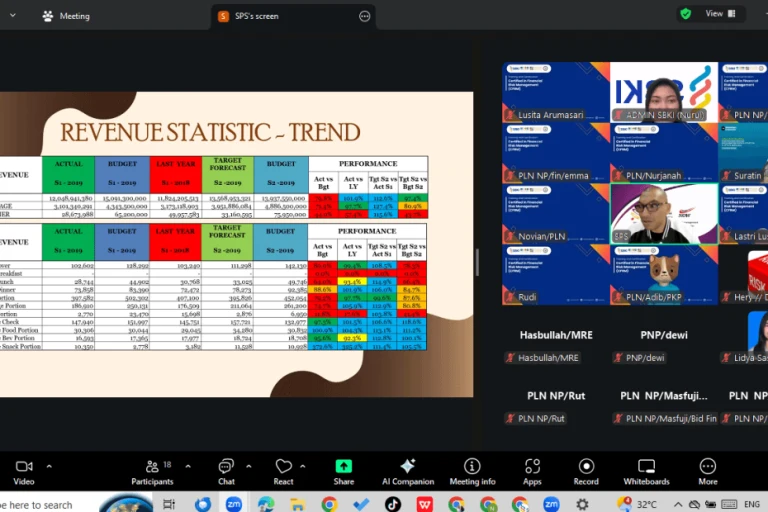The image size is (768, 512).
Task: Click the REVENUE STATISTIC - TREND slide title
Action: click(210, 132)
